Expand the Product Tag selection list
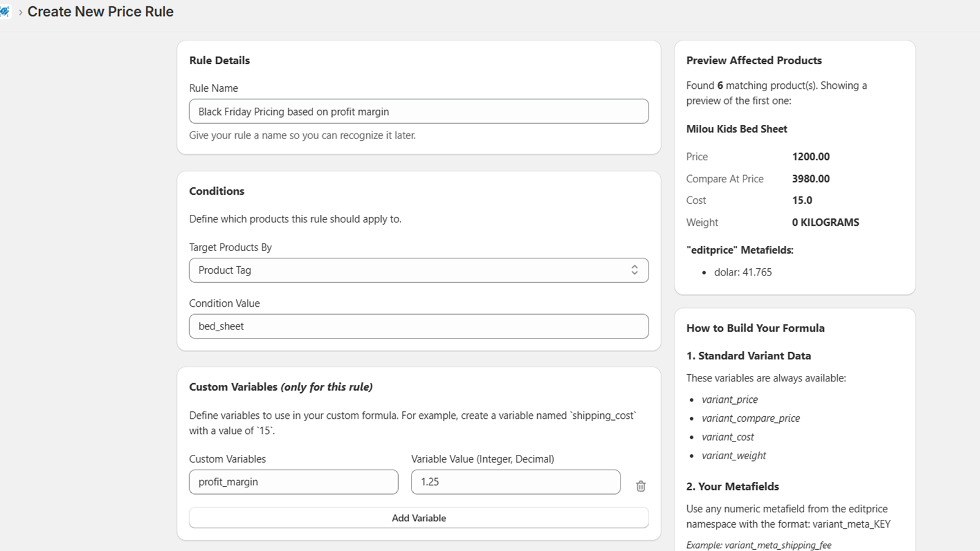This screenshot has height=551, width=980. click(x=419, y=270)
